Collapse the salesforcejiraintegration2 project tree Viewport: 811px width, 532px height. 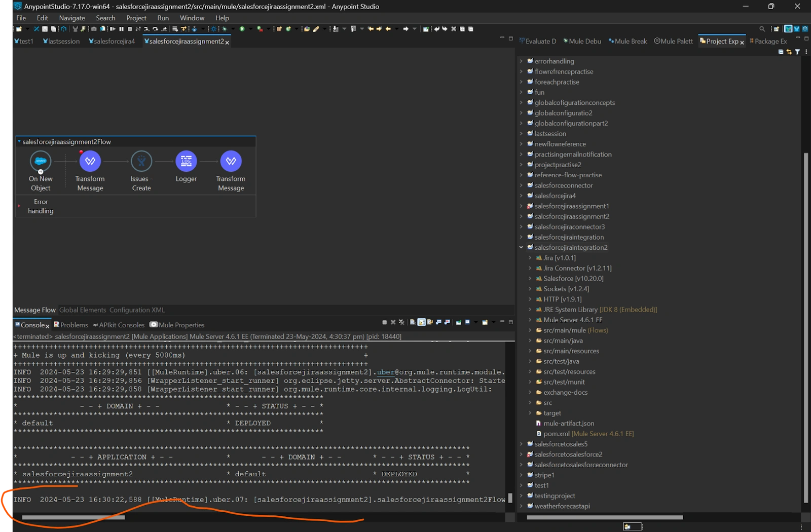(521, 248)
